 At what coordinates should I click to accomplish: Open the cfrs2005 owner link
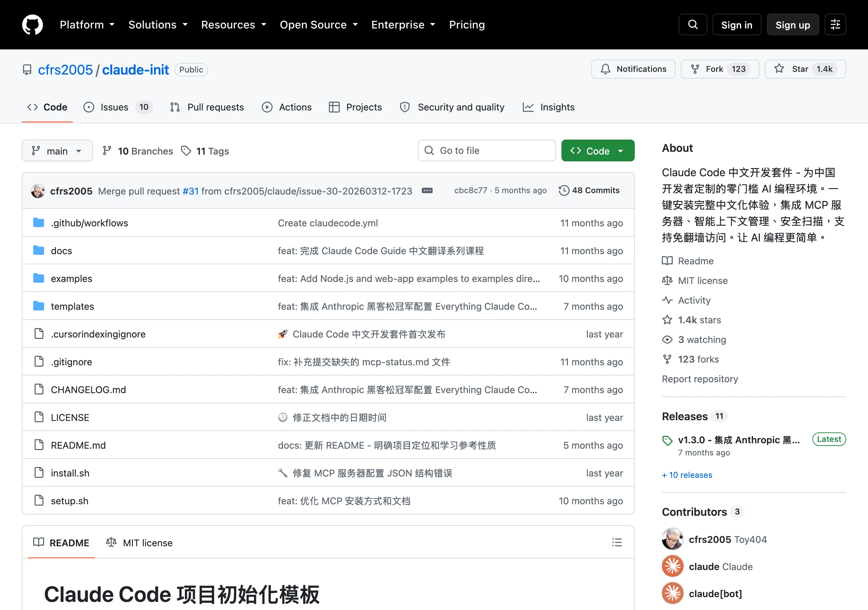[65, 70]
